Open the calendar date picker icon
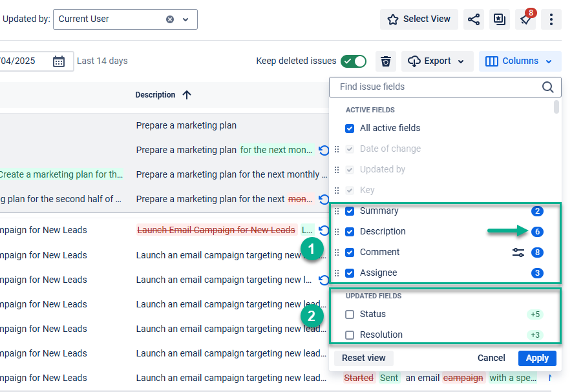The height and width of the screenshot is (392, 572). [x=59, y=61]
